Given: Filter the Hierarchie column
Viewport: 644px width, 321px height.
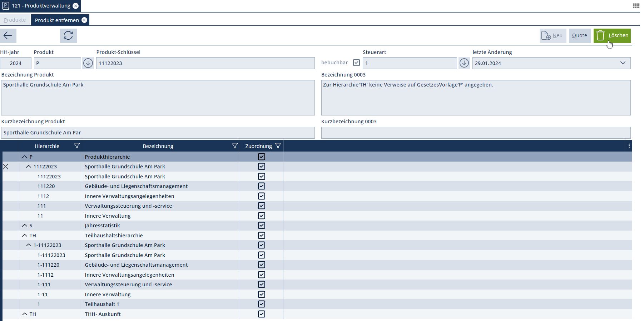Looking at the screenshot, I should click(76, 146).
